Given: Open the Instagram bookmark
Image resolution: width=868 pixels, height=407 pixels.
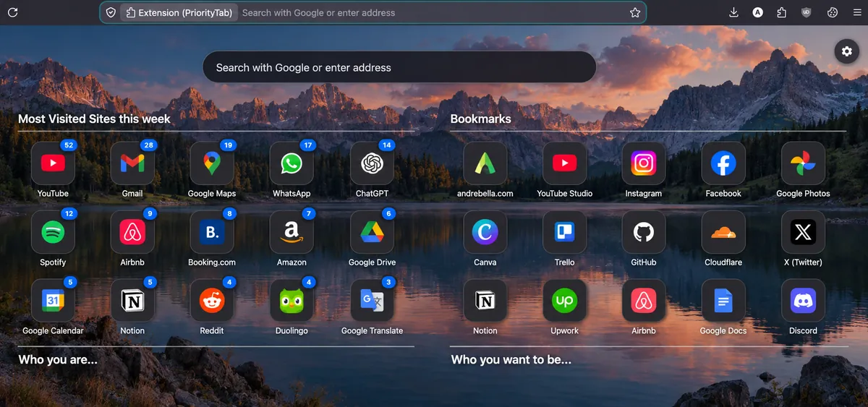Looking at the screenshot, I should coord(644,163).
